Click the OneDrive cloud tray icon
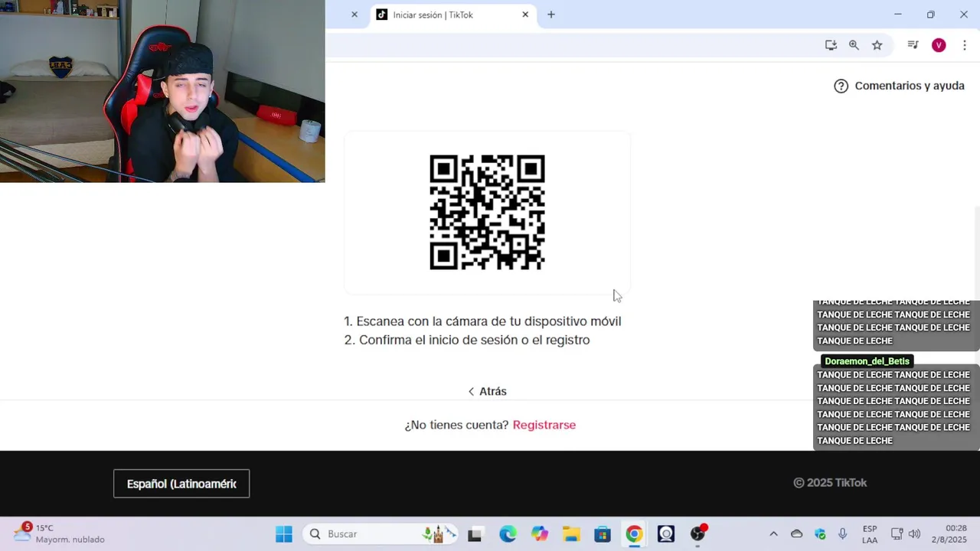The height and width of the screenshot is (551, 980). point(796,534)
